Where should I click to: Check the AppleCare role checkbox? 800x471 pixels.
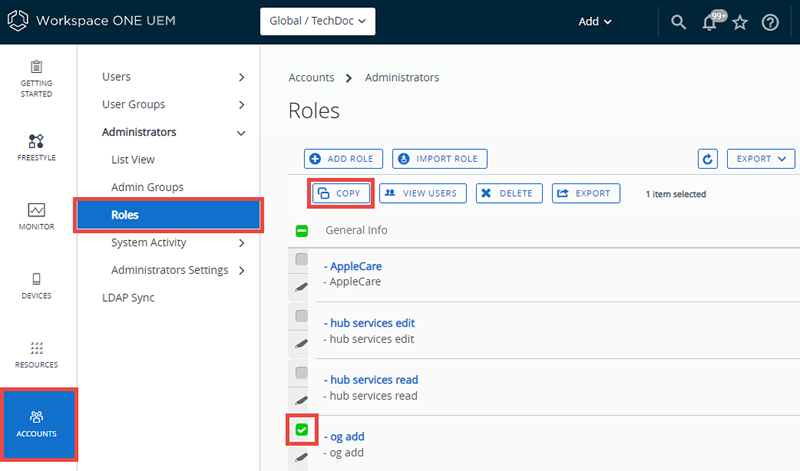click(x=302, y=259)
